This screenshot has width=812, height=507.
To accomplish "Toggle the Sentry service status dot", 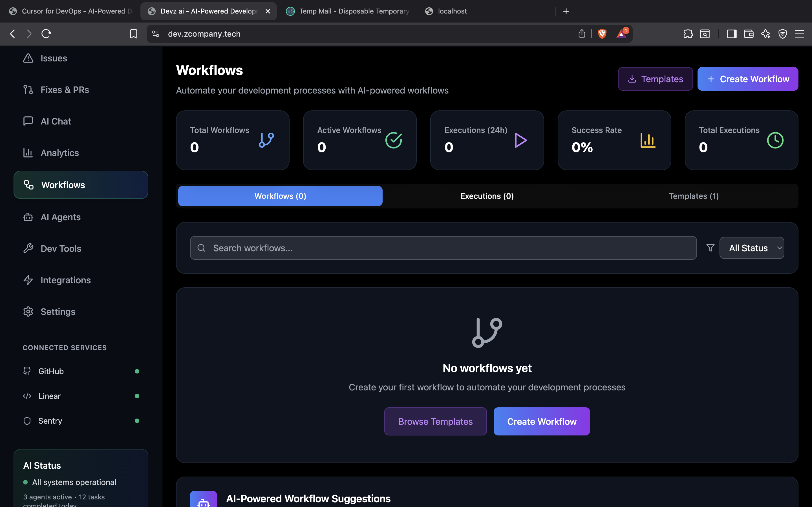I will 137,421.
